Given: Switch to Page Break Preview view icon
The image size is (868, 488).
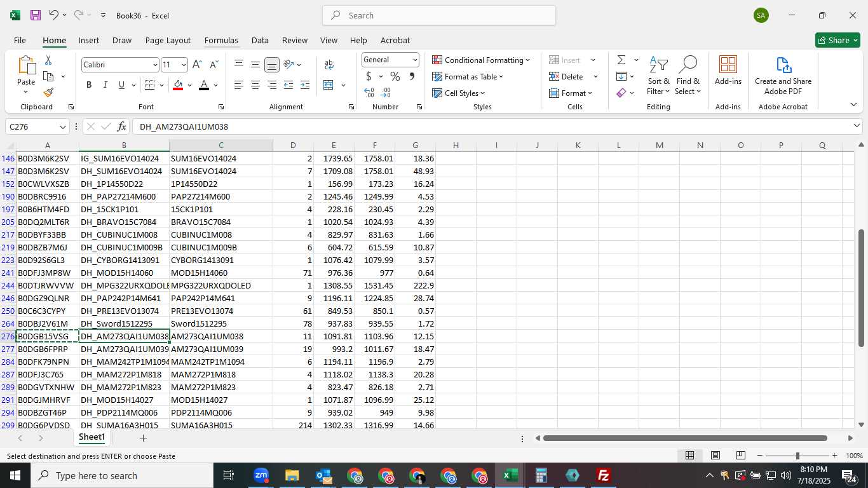Looking at the screenshot, I should [x=740, y=456].
